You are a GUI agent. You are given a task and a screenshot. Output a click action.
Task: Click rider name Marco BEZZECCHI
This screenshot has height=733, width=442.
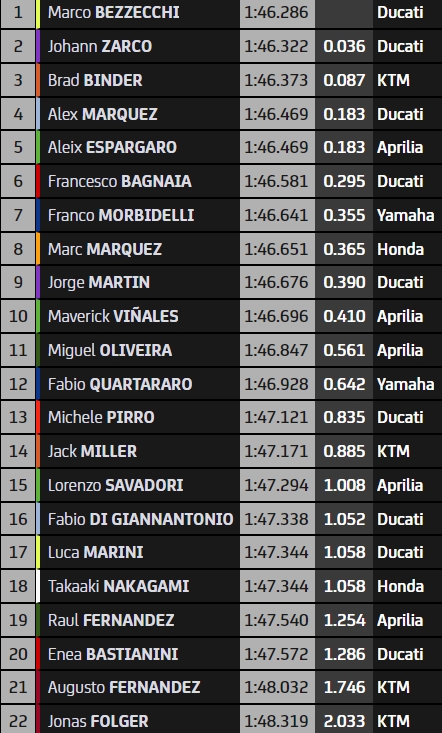tap(114, 12)
